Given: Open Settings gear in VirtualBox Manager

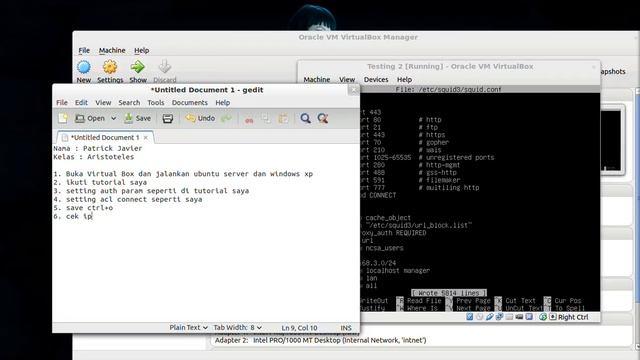Looking at the screenshot, I should 110,67.
